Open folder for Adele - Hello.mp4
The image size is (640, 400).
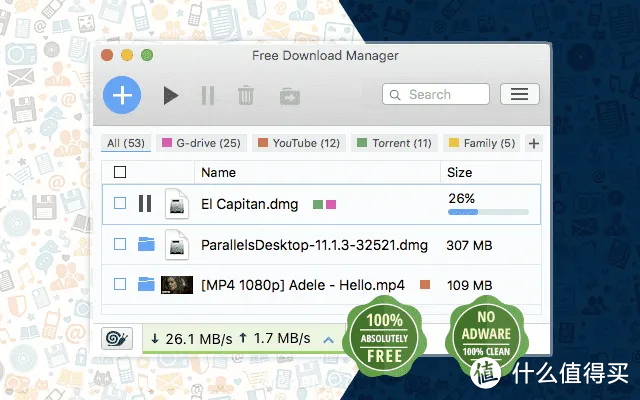tap(146, 284)
